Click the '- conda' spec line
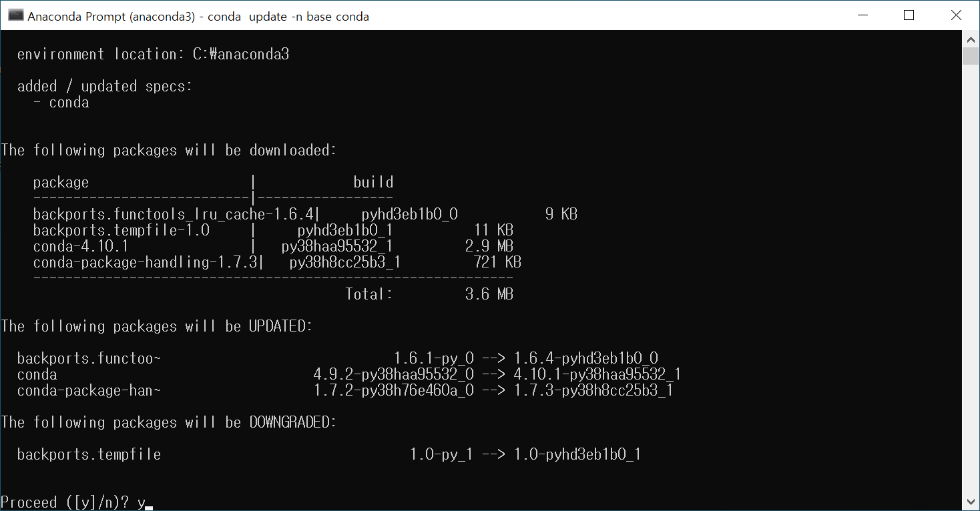The image size is (980, 511). (x=61, y=102)
